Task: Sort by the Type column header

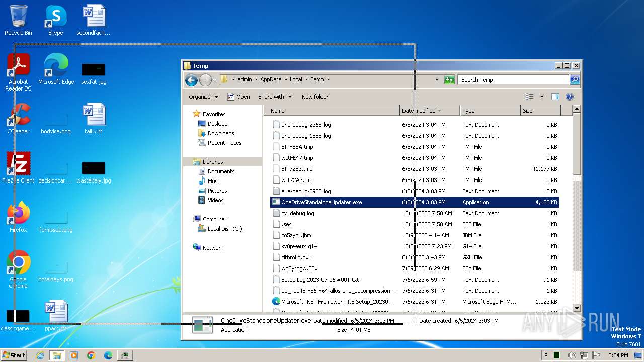Action: (490, 111)
